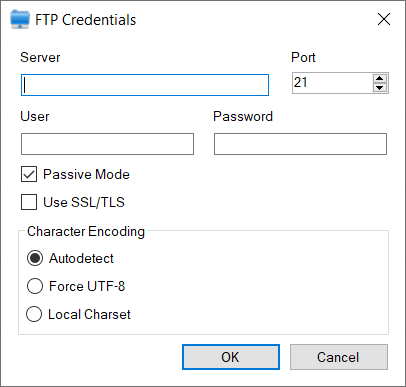This screenshot has height=387, width=406.
Task: Click the FTP Credentials title bar text
Action: coord(86,20)
